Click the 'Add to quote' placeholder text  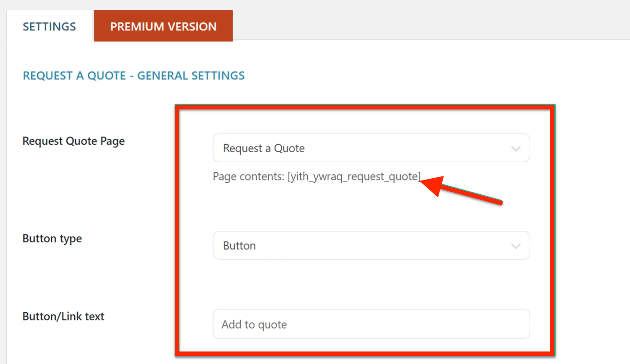[254, 325]
